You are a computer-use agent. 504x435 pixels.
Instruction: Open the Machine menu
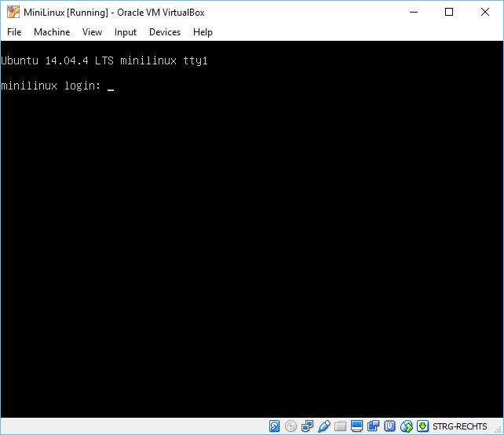pyautogui.click(x=52, y=32)
